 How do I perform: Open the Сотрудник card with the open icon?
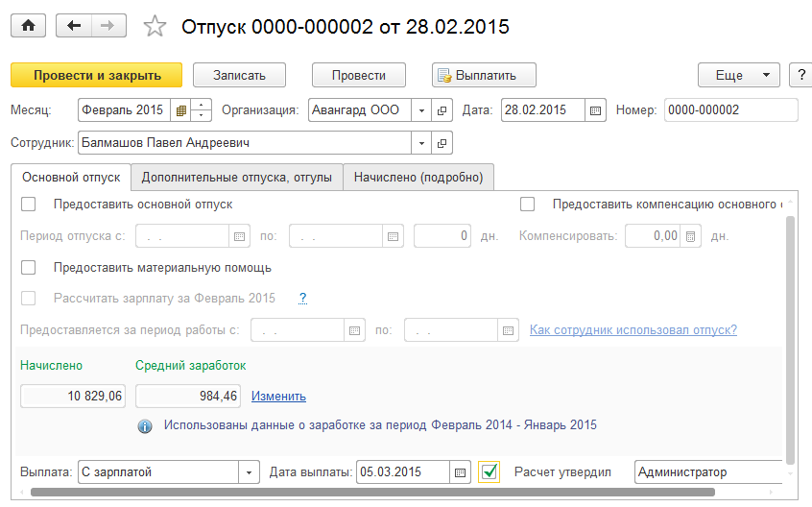pos(442,143)
